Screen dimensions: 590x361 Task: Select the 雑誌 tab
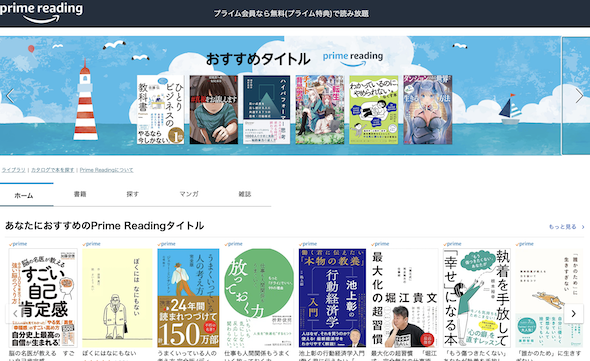point(245,194)
